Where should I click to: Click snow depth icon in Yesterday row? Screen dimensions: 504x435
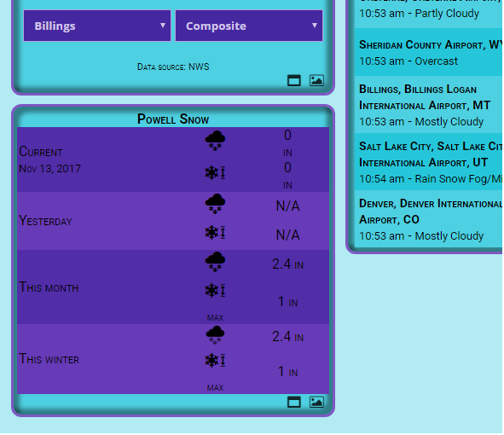(215, 233)
